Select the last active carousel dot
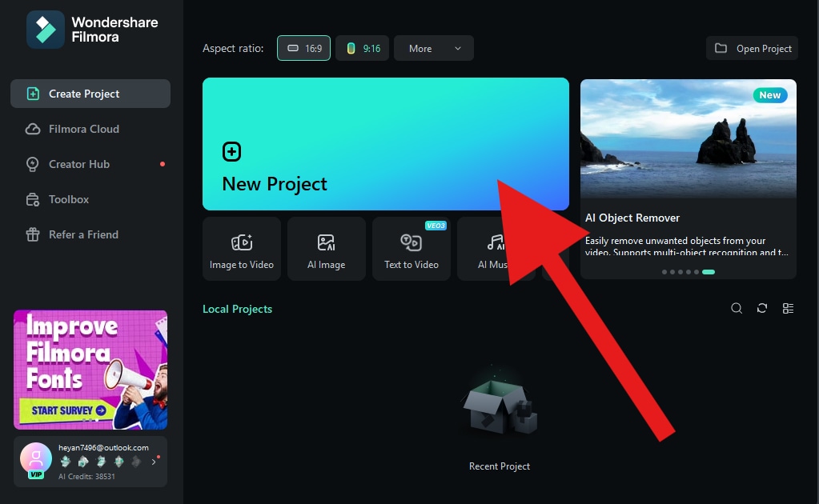The image size is (819, 504). click(709, 272)
